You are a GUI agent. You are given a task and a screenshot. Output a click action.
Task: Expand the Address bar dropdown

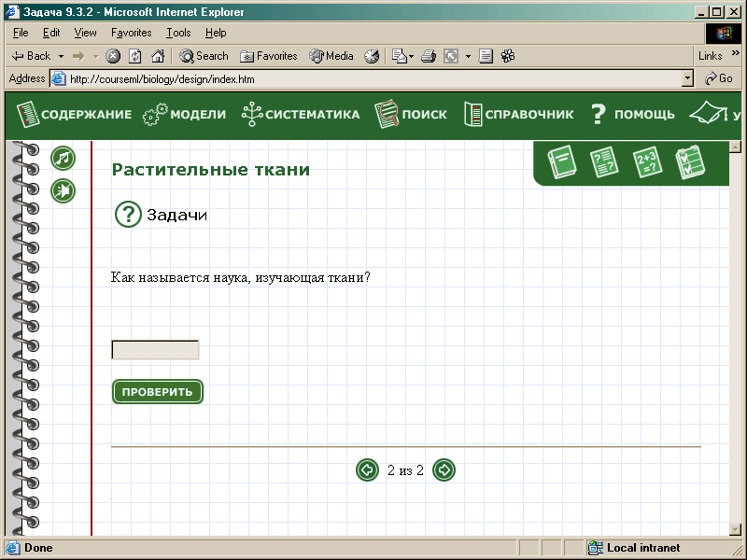click(x=688, y=79)
